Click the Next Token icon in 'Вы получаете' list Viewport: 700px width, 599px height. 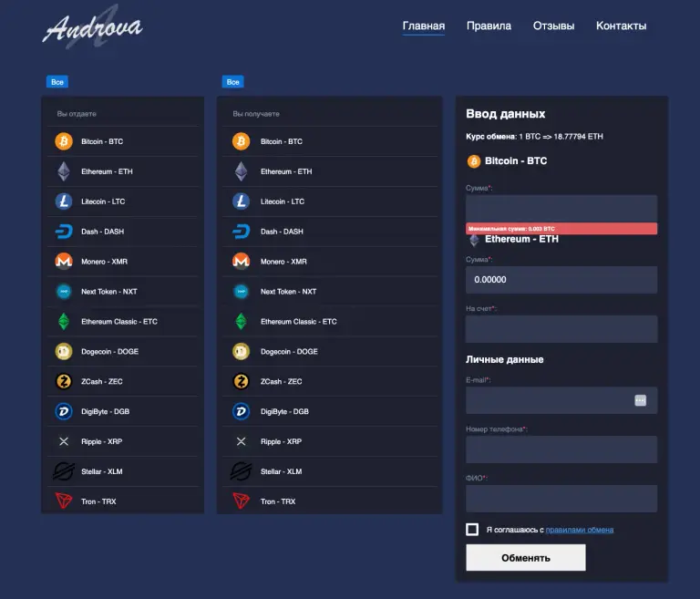241,291
